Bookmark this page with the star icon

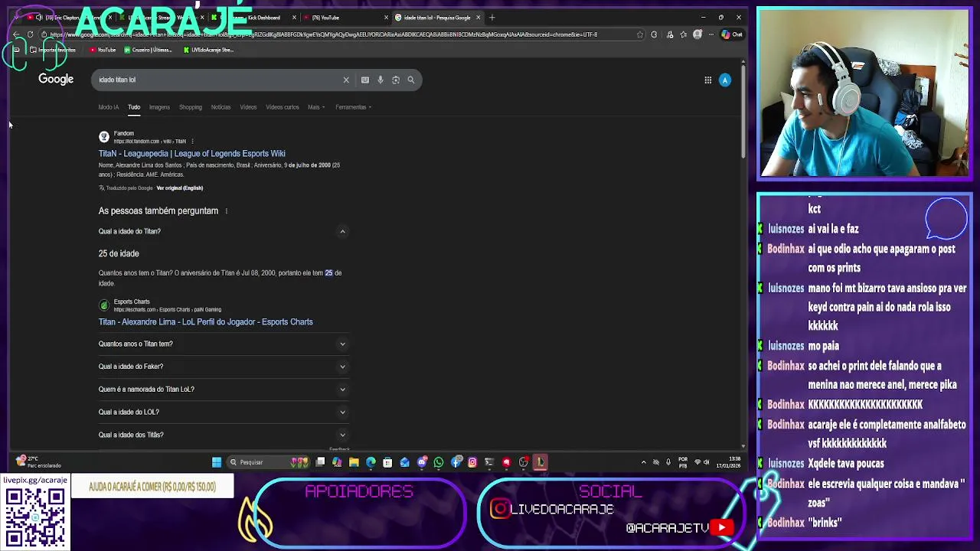[x=640, y=34]
